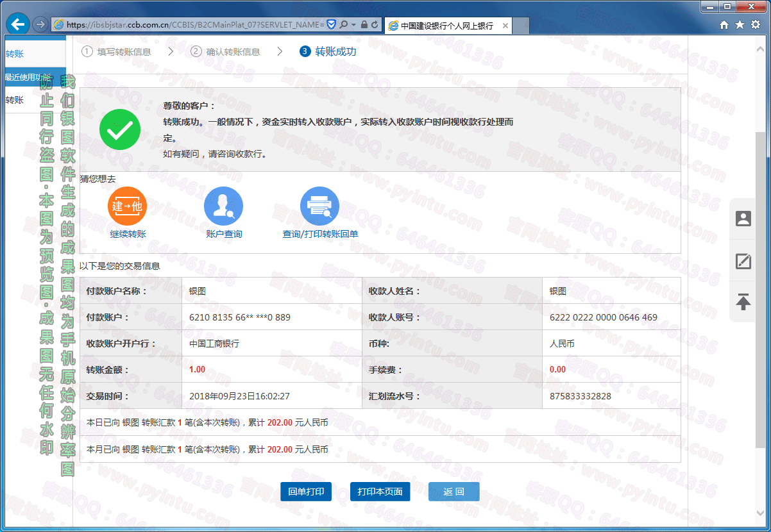Refresh the page using the reload icon
Image resolution: width=771 pixels, height=532 pixels.
(375, 25)
